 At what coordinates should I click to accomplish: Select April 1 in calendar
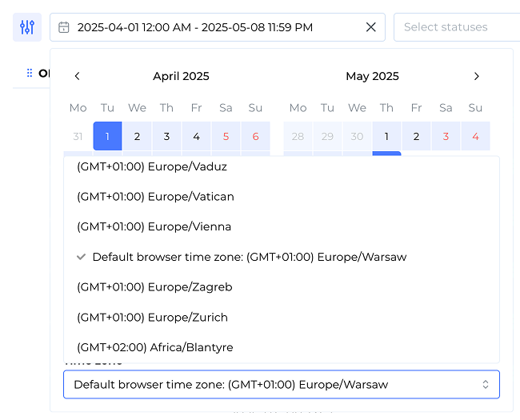pos(107,137)
